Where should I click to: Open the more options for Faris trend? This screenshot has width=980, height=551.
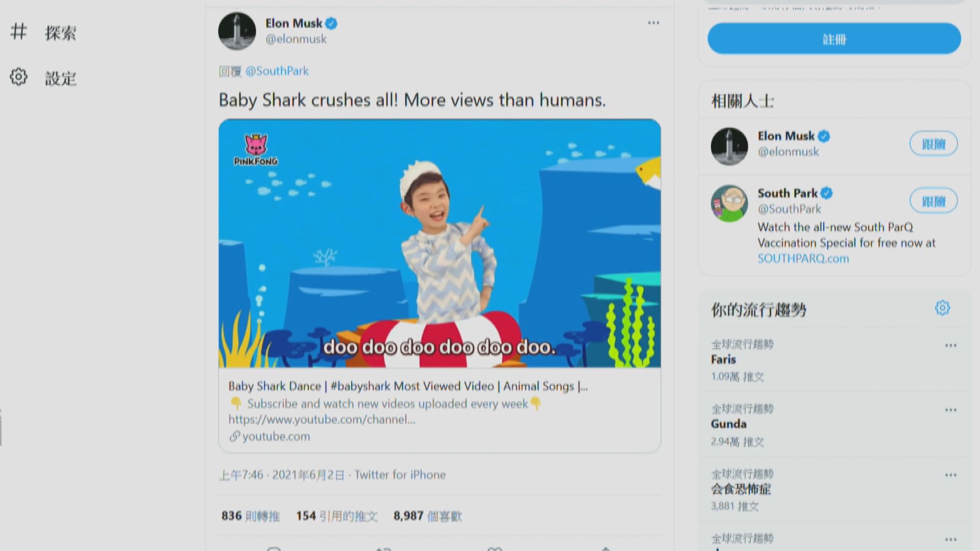tap(950, 345)
